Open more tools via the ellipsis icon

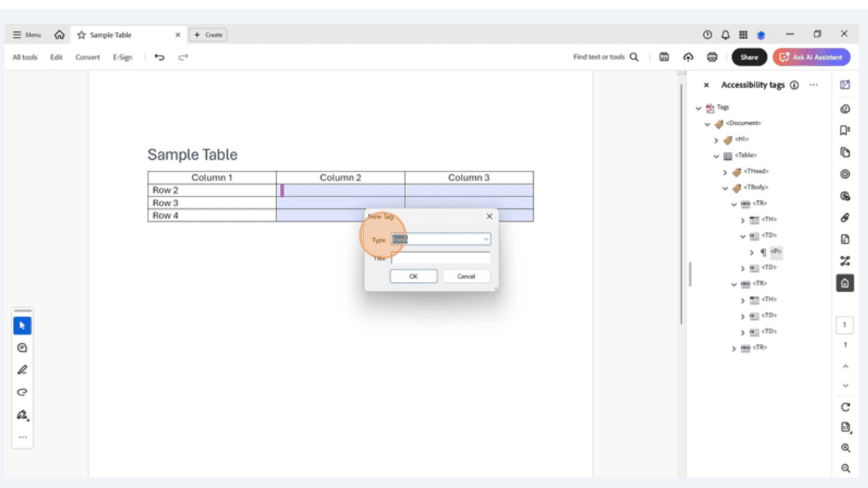point(22,437)
